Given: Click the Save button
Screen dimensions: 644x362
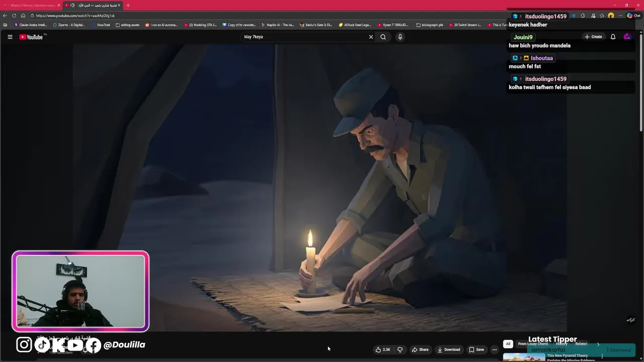Looking at the screenshot, I should tap(476, 349).
